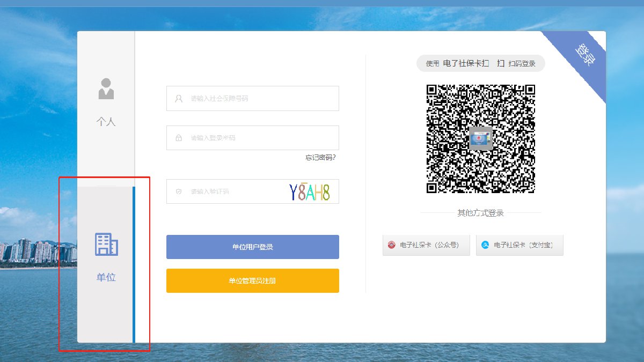Image resolution: width=644 pixels, height=362 pixels.
Task: Click the person icon above 个人
Action: [106, 89]
